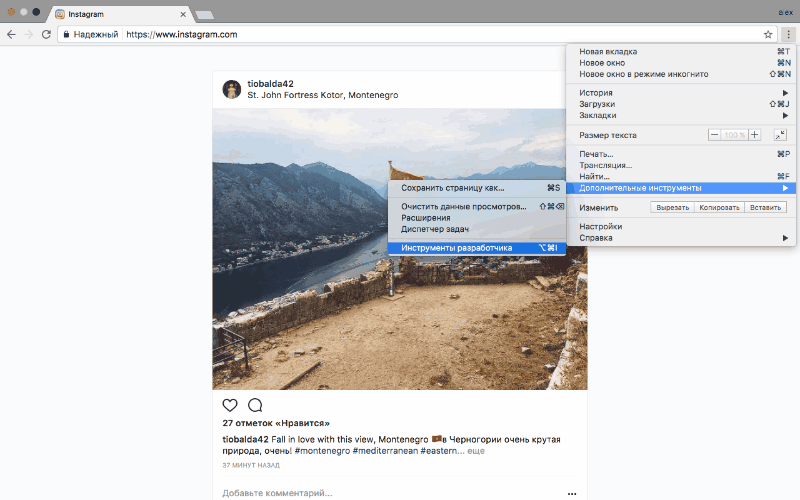This screenshot has width=800, height=500.
Task: Click the #montenegro hashtag
Action: (322, 451)
